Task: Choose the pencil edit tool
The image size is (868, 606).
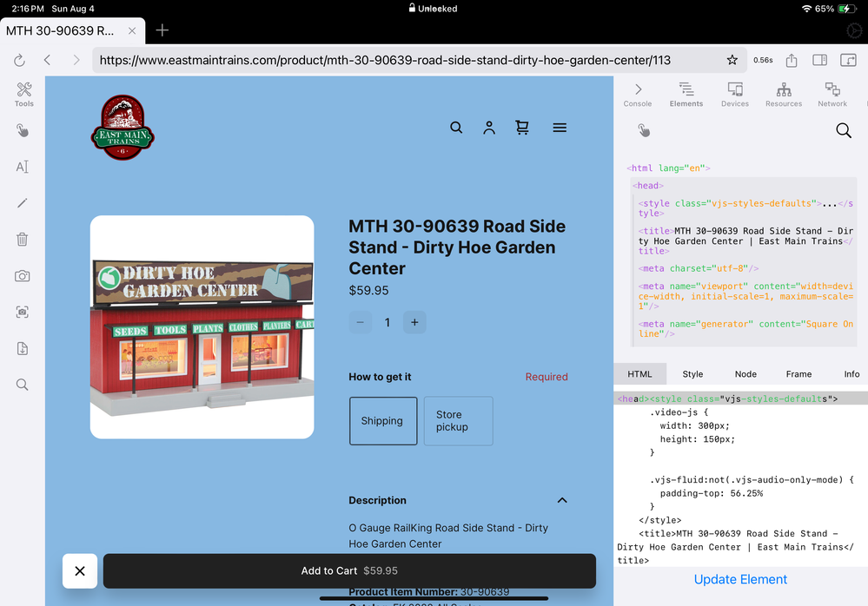Action: 22,203
